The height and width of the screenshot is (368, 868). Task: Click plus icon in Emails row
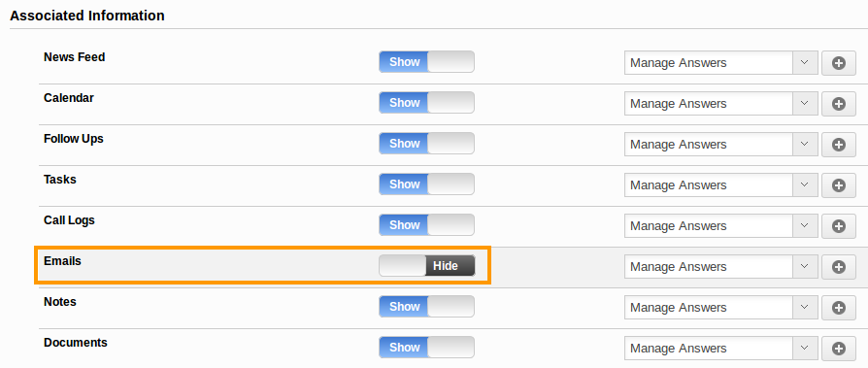(839, 267)
